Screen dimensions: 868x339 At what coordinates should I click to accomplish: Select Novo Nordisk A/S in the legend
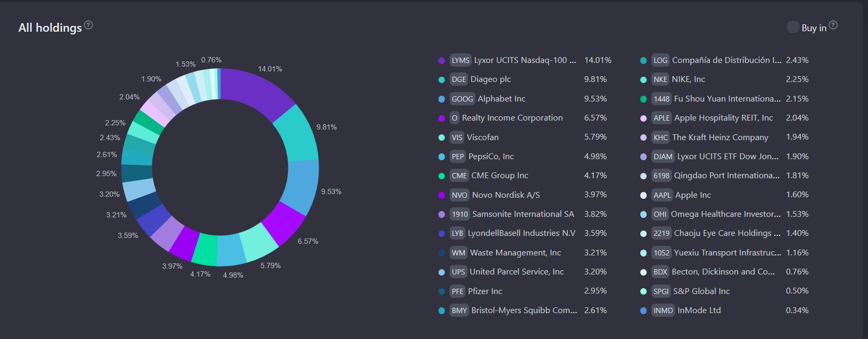pyautogui.click(x=506, y=195)
